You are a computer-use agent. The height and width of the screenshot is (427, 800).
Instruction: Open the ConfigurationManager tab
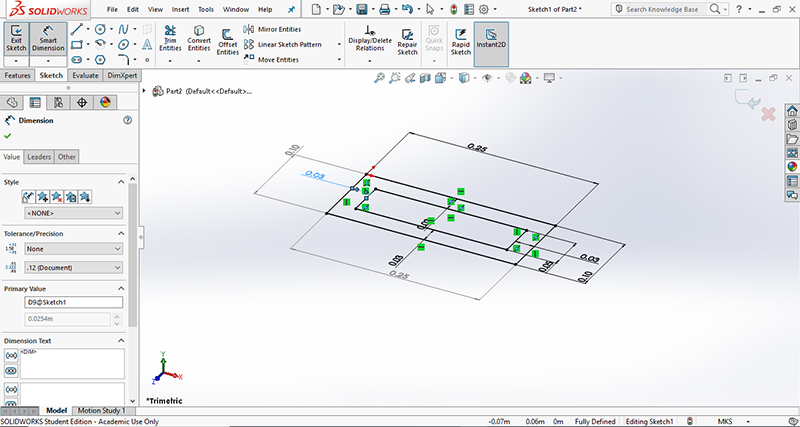pos(58,103)
